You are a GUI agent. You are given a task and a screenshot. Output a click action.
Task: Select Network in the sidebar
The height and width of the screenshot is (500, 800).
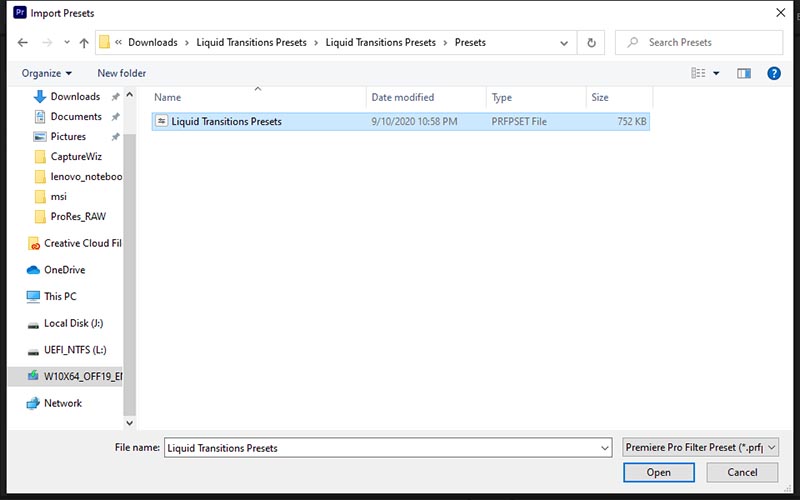pyautogui.click(x=54, y=403)
